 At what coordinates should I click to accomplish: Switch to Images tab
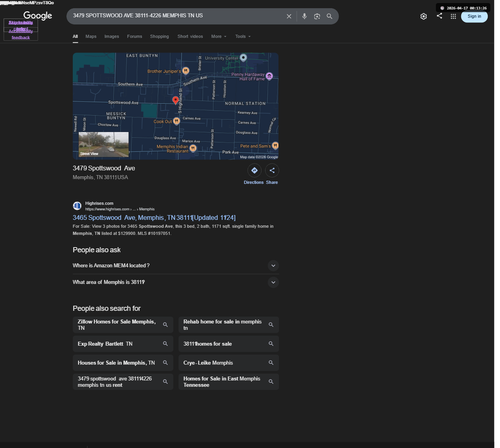[x=112, y=36]
